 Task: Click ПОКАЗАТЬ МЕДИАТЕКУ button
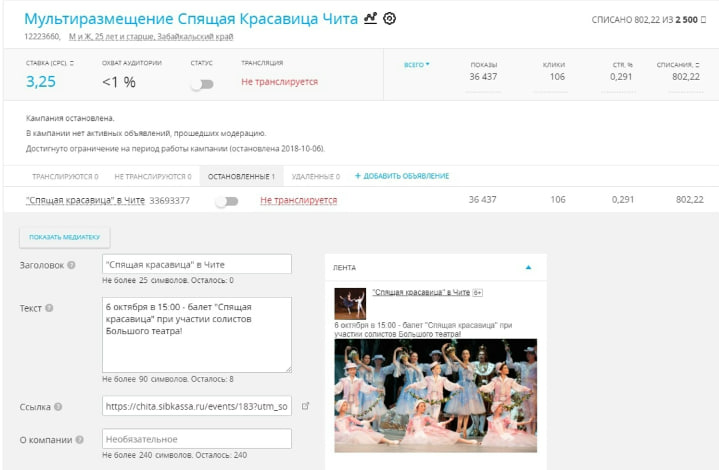pos(65,237)
